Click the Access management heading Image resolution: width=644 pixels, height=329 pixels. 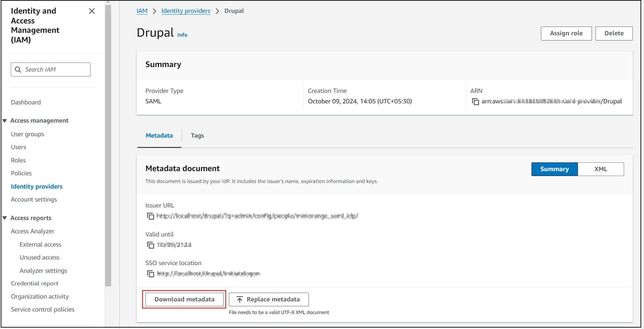[x=39, y=120]
